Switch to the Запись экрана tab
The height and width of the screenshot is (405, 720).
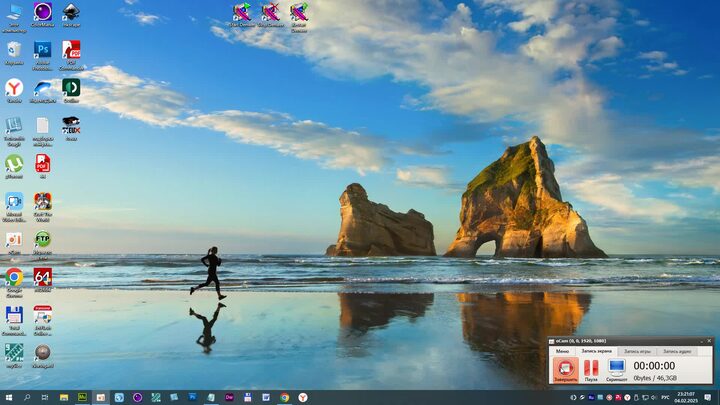[x=596, y=351]
